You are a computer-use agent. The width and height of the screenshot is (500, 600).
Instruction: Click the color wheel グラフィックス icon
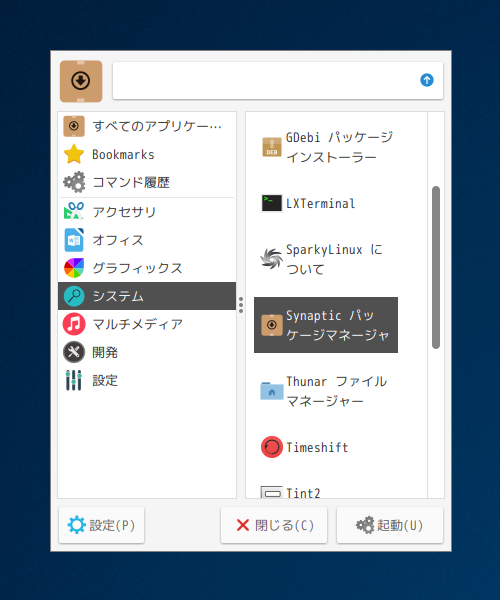(x=74, y=268)
